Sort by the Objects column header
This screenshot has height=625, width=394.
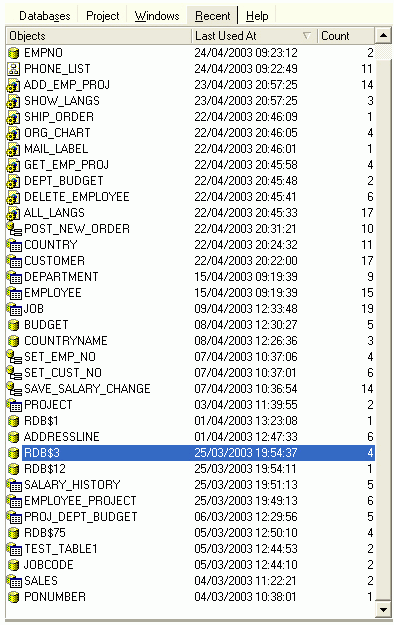coord(98,36)
